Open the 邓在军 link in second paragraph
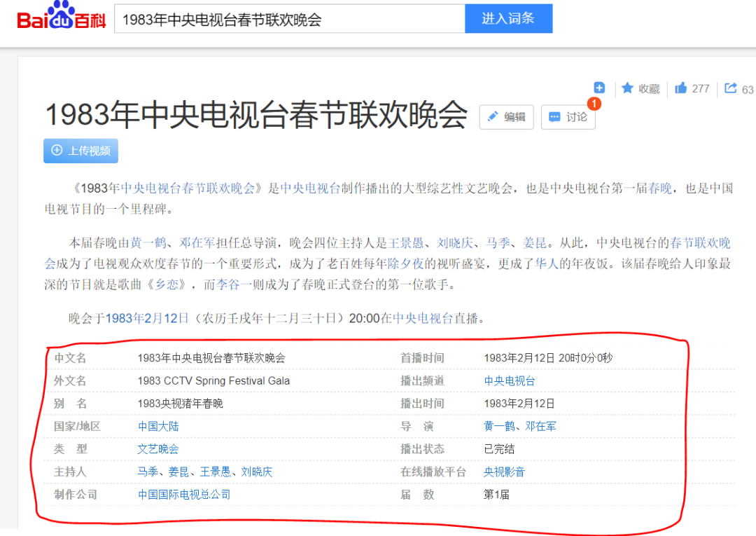The image size is (756, 536). [197, 243]
